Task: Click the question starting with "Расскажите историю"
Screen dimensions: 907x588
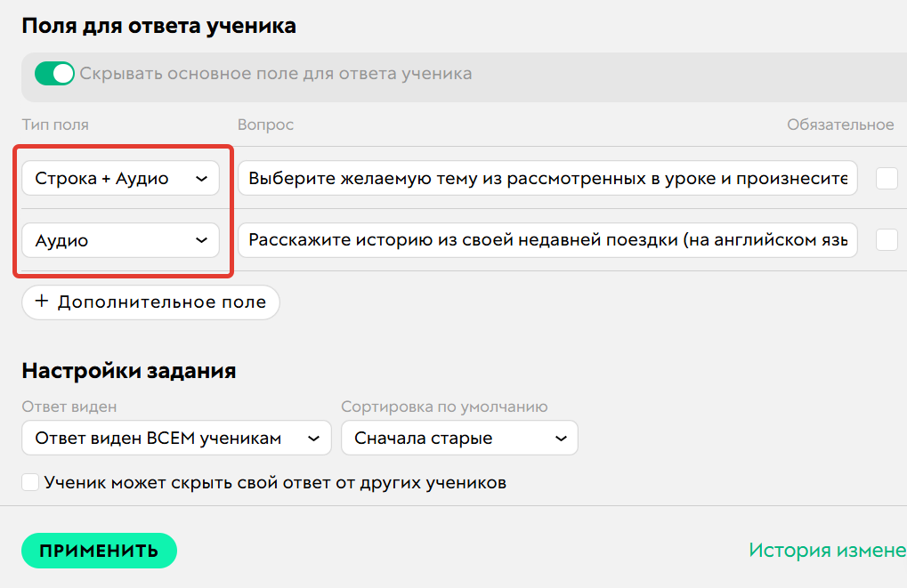Action: 547,240
